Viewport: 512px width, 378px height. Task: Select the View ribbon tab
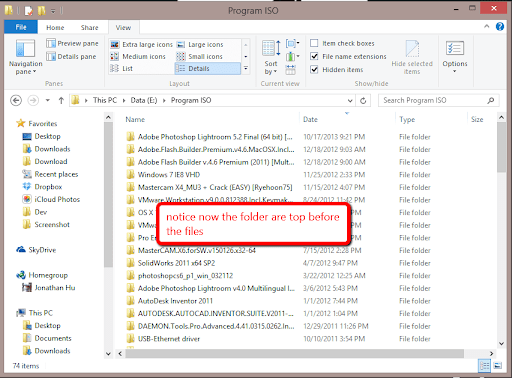pos(123,28)
